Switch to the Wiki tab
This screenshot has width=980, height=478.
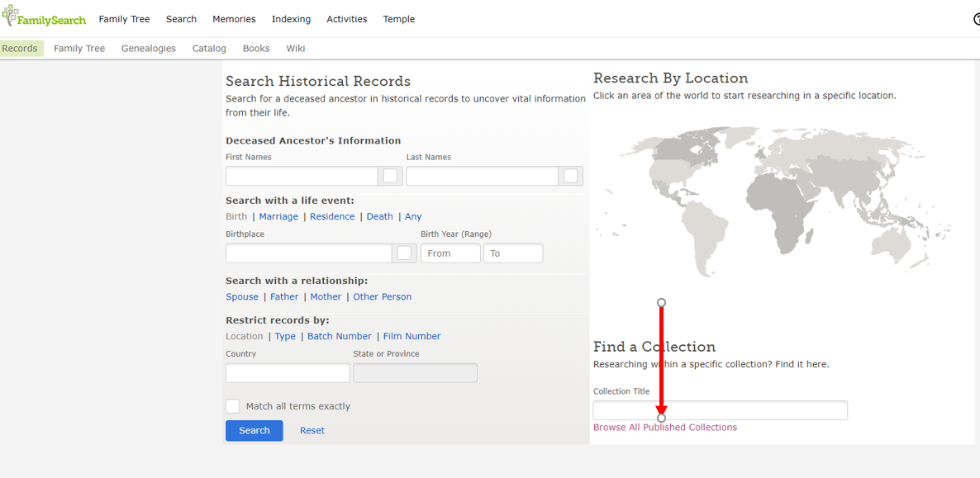(x=296, y=48)
